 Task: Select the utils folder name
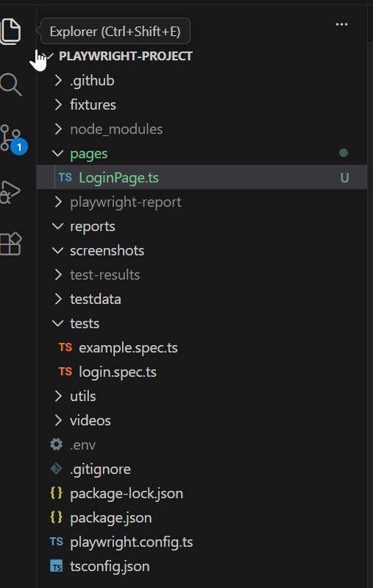pos(83,396)
